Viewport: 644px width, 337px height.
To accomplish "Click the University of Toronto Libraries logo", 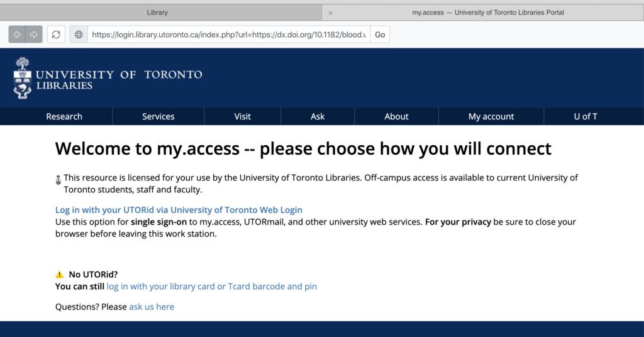I will (x=108, y=78).
